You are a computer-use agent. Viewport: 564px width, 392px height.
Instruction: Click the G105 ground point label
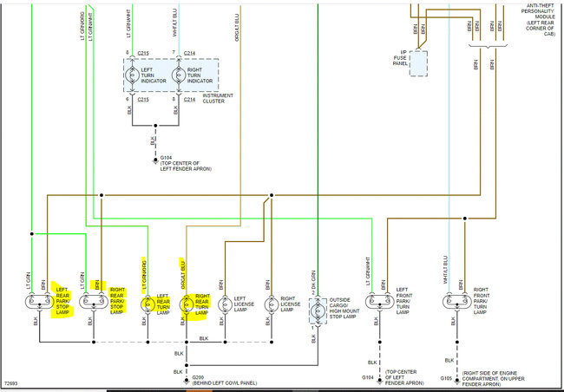point(446,378)
